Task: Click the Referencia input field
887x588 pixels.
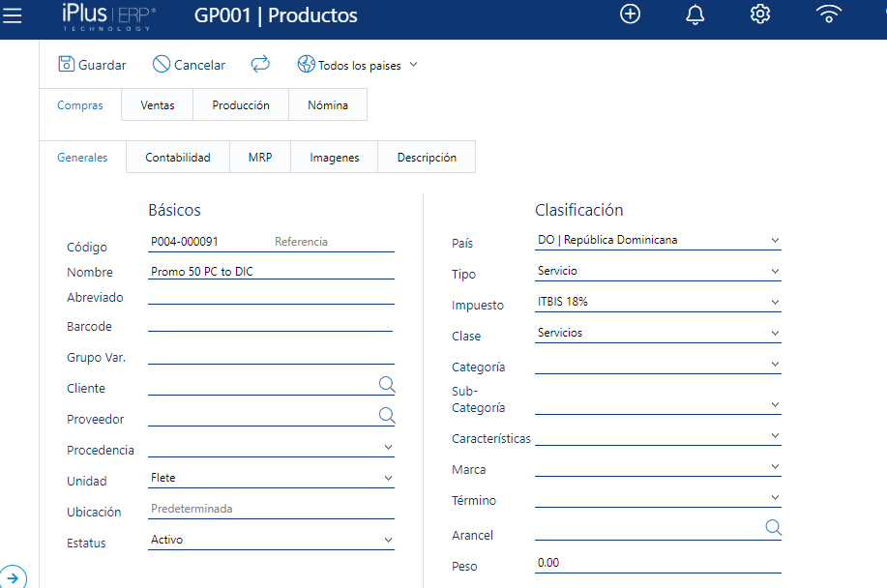Action: click(x=334, y=242)
